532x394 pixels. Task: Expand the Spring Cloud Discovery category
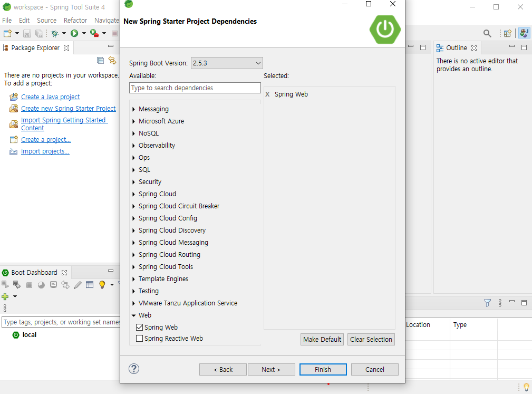(134, 230)
